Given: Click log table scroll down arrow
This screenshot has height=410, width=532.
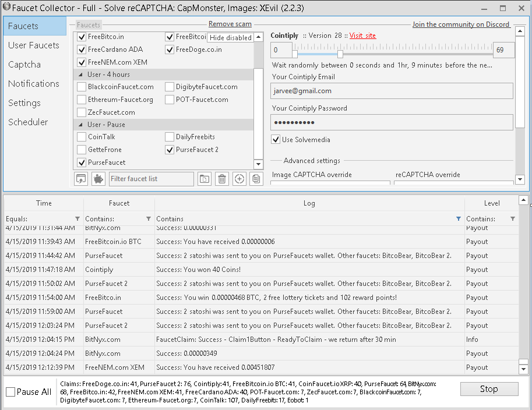Looking at the screenshot, I should click(x=523, y=369).
